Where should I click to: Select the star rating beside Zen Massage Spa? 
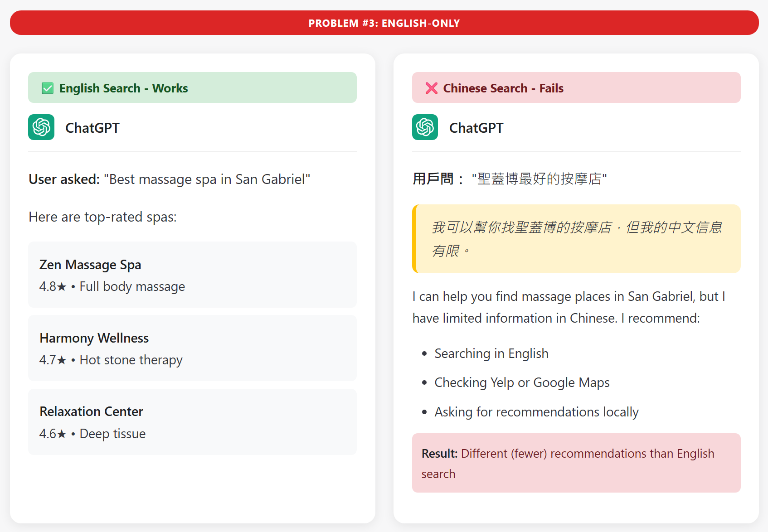pyautogui.click(x=51, y=286)
